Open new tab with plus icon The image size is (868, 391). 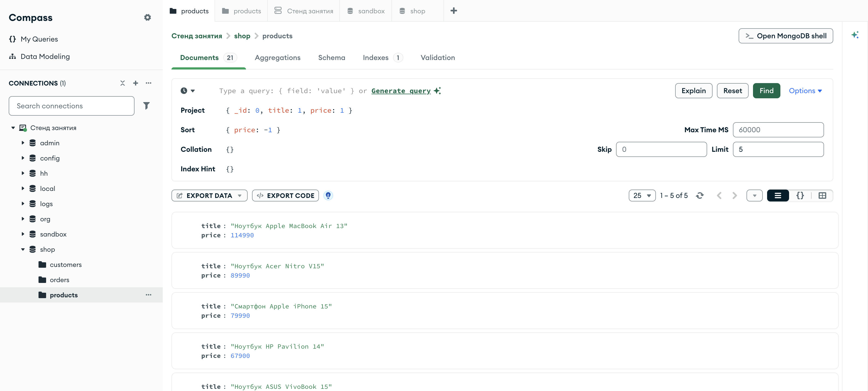[454, 11]
